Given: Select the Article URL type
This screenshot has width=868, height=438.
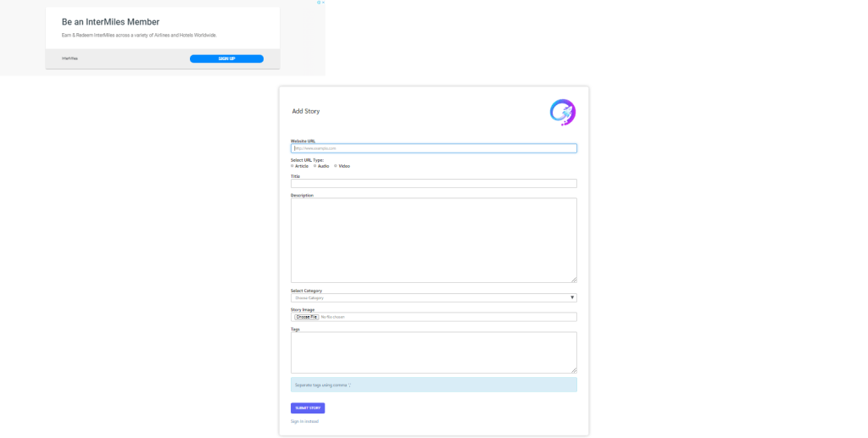Looking at the screenshot, I should tap(292, 166).
